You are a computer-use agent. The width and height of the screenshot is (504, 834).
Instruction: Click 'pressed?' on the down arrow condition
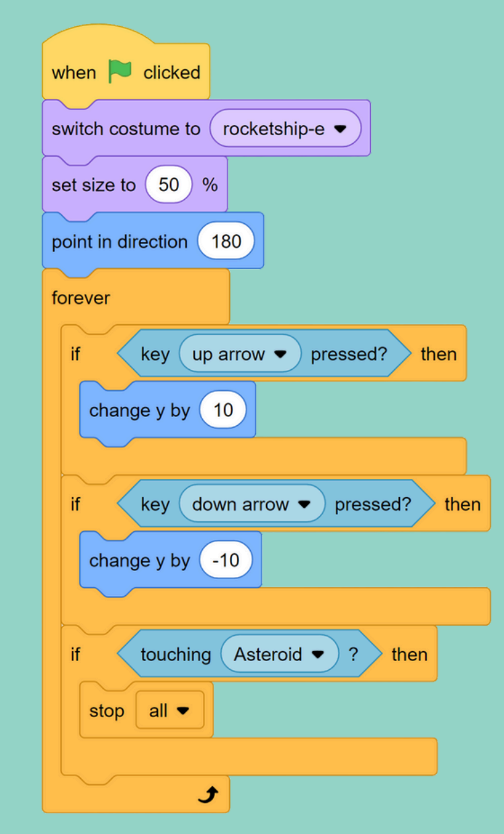click(x=373, y=504)
